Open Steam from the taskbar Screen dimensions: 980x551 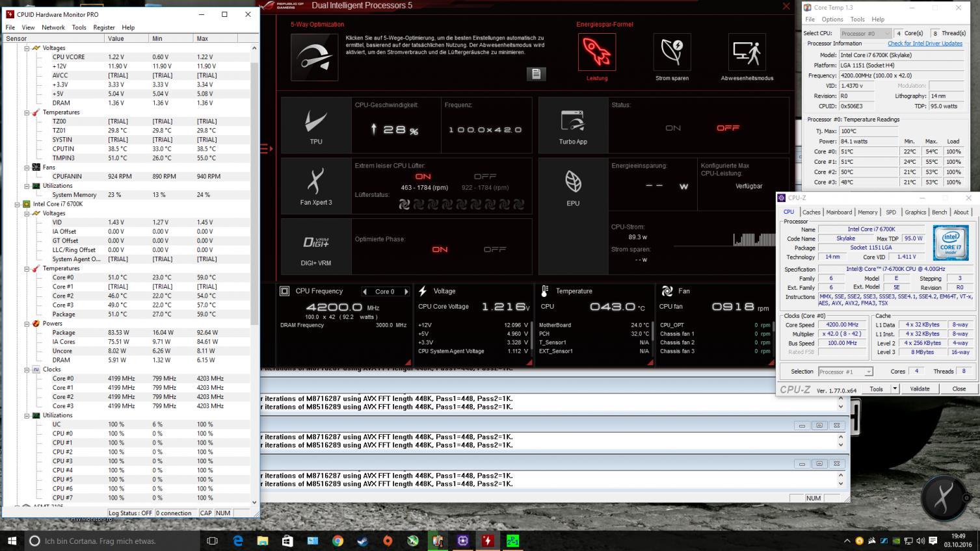pos(362,541)
